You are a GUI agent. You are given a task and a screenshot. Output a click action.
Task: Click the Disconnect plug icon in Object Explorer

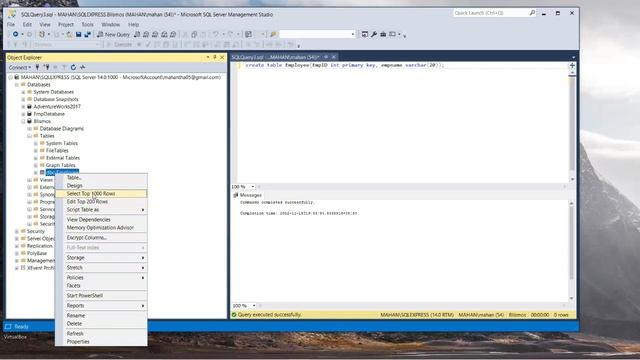(47, 67)
